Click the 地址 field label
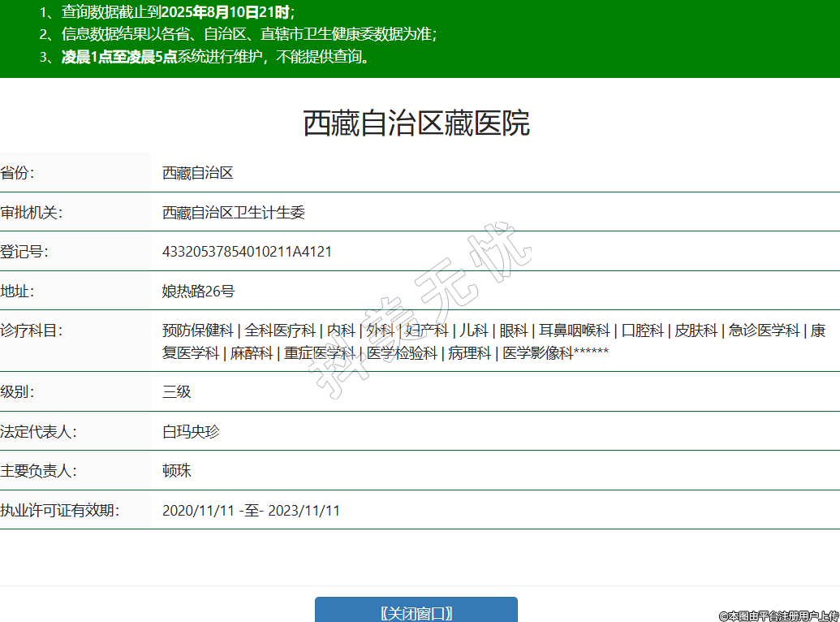Image resolution: width=840 pixels, height=622 pixels. click(18, 292)
